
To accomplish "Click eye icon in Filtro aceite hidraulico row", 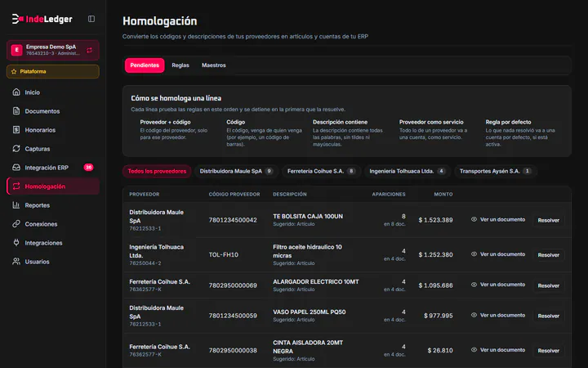I will 474,254.
